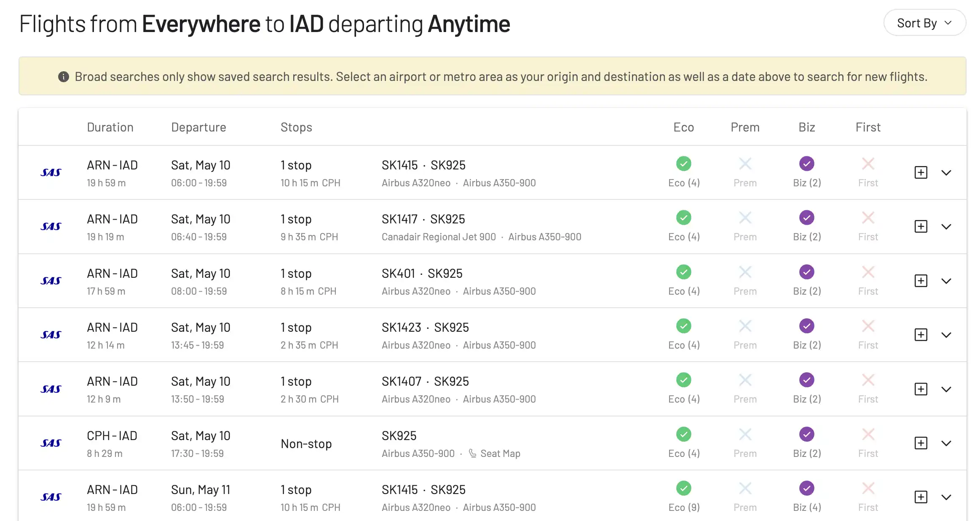Image resolution: width=980 pixels, height=521 pixels.
Task: Expand details for CPH-IAD non-stop flight
Action: 946,443
